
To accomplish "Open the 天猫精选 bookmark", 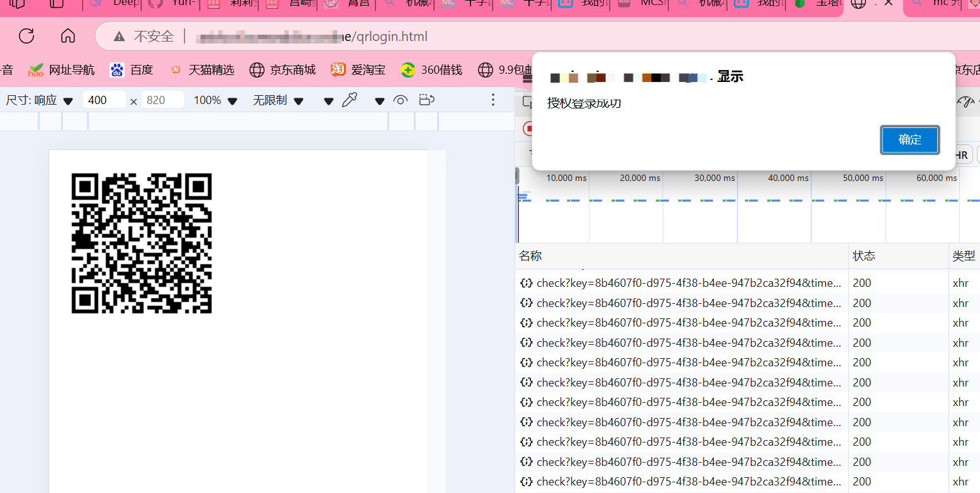I will (x=202, y=70).
